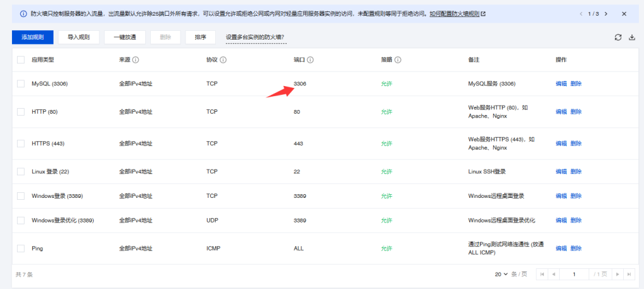Click the info icon next to 来源 header
644x289 pixels.
(x=136, y=60)
